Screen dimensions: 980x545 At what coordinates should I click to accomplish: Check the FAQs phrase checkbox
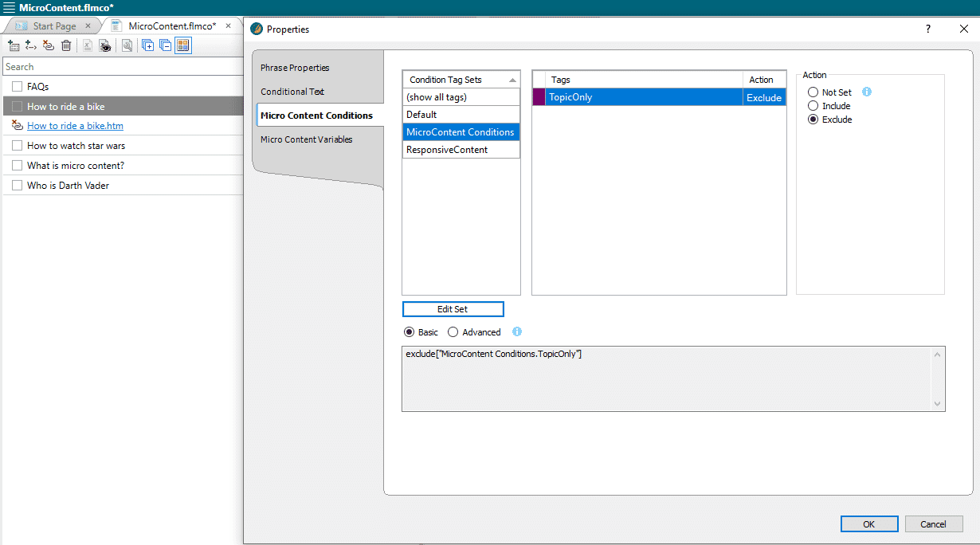[x=17, y=86]
